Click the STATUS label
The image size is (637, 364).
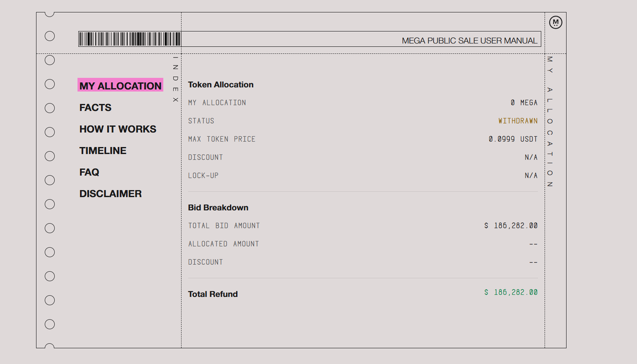pyautogui.click(x=201, y=121)
